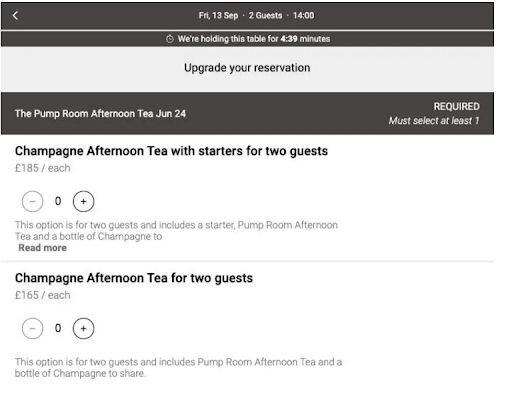Viewport: 512px width, 395px height.
Task: Remove one £165 Champagne Afternoon Tea
Action: (x=32, y=328)
